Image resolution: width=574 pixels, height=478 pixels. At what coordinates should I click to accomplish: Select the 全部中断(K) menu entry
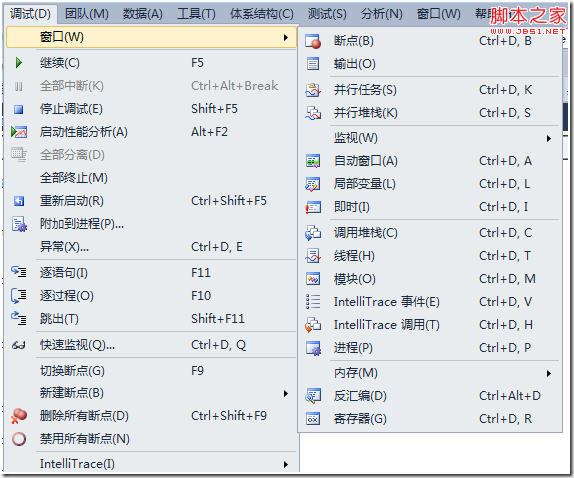click(151, 86)
